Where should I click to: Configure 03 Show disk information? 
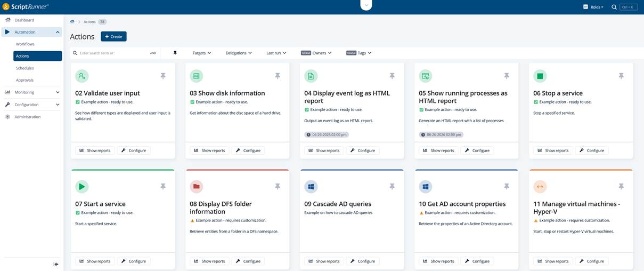point(248,150)
